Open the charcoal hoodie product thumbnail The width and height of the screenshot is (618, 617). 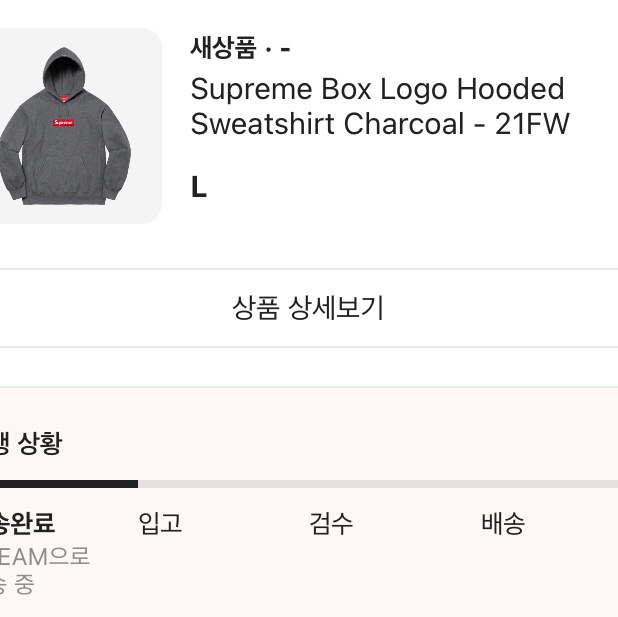point(80,126)
